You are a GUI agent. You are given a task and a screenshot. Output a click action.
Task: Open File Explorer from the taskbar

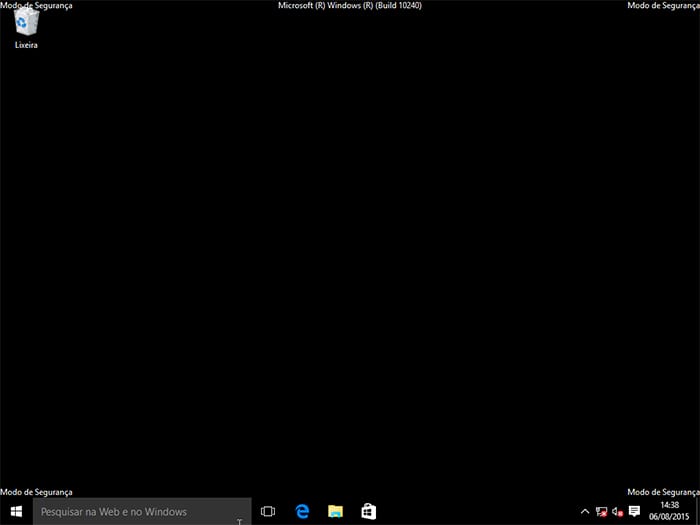click(x=335, y=512)
